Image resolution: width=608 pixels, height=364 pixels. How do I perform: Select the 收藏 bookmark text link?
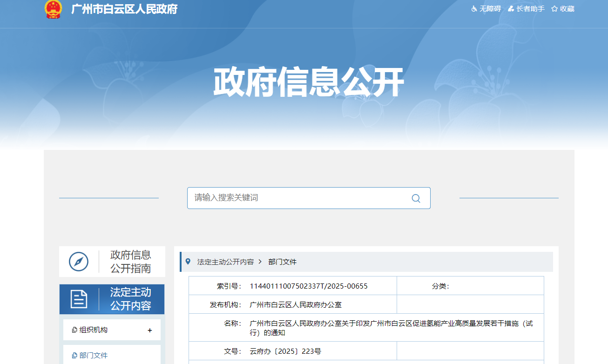(567, 9)
